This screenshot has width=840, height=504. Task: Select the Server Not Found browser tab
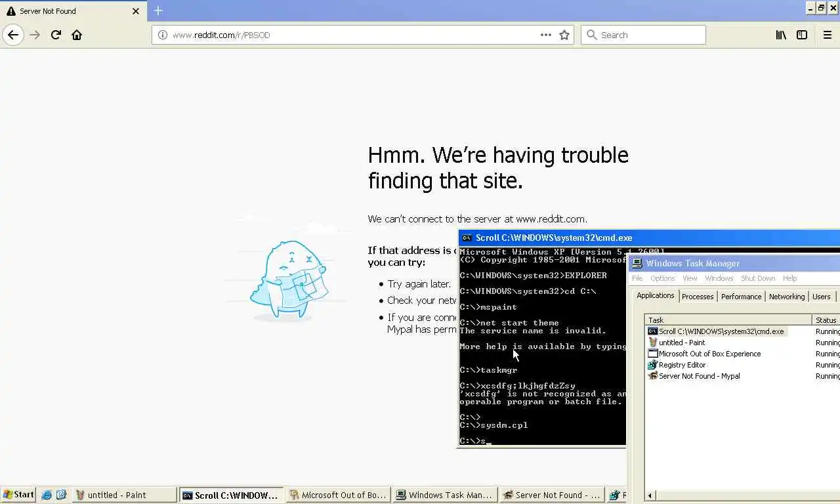click(73, 11)
